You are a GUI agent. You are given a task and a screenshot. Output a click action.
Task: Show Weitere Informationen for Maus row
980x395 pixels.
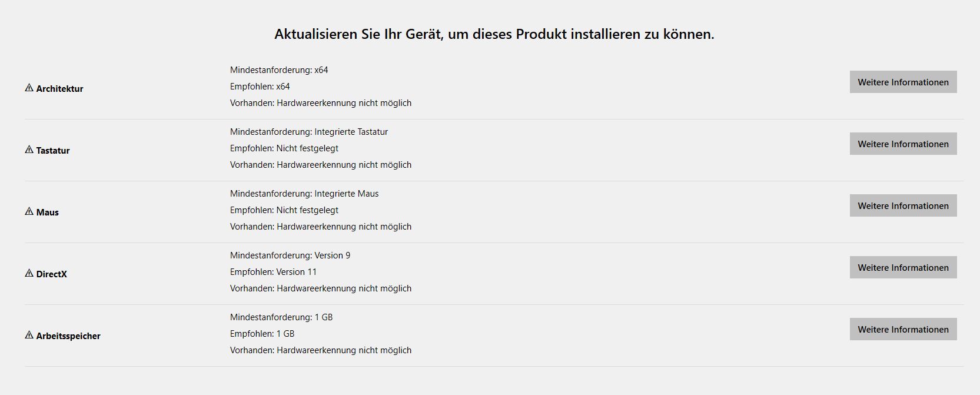[x=903, y=205]
